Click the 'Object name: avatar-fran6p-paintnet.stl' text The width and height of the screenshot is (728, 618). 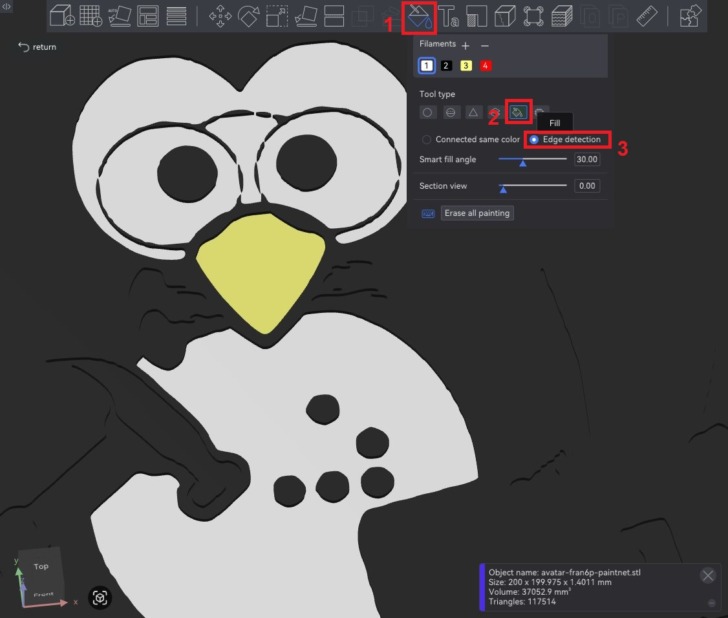coord(564,572)
